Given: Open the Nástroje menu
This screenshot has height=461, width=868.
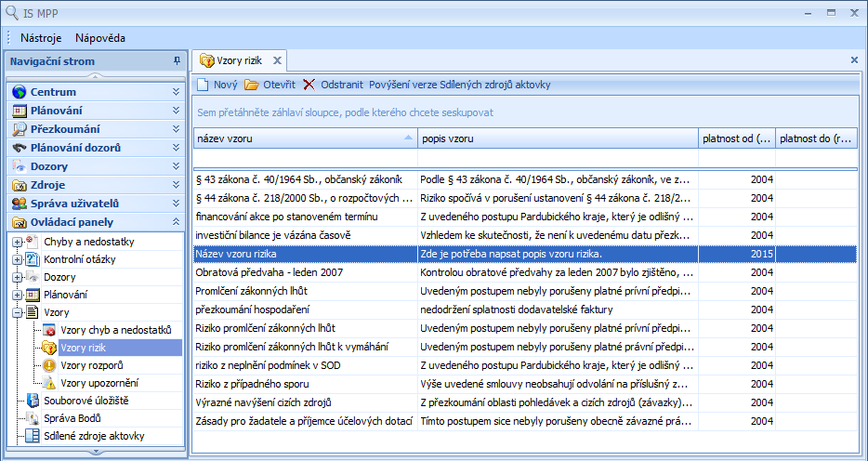Looking at the screenshot, I should coord(41,38).
